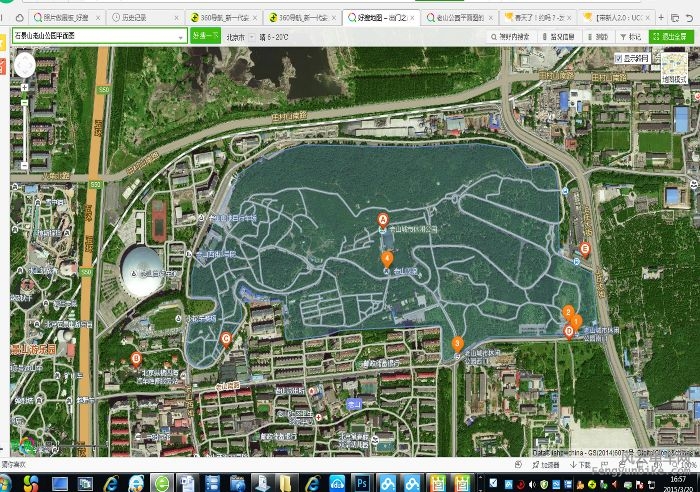
Task: Click the measure distance tool
Action: 597,36
